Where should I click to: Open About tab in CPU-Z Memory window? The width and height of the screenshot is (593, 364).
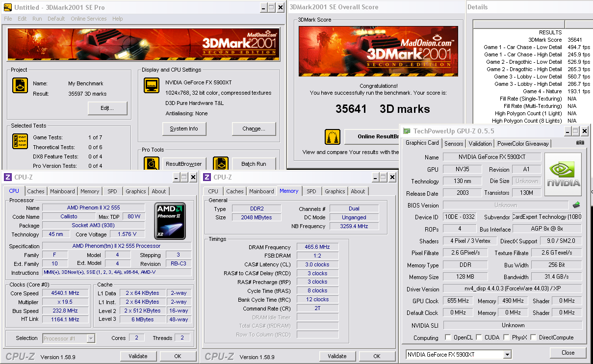358,191
